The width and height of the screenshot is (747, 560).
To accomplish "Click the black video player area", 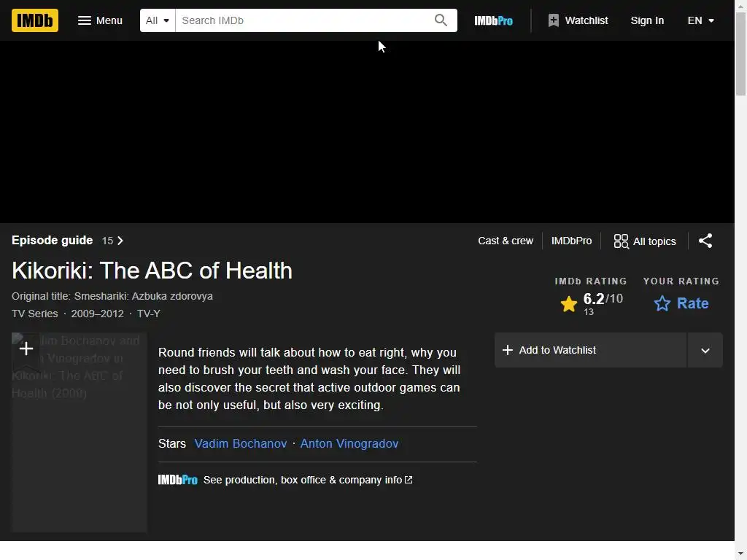I will pos(367,132).
